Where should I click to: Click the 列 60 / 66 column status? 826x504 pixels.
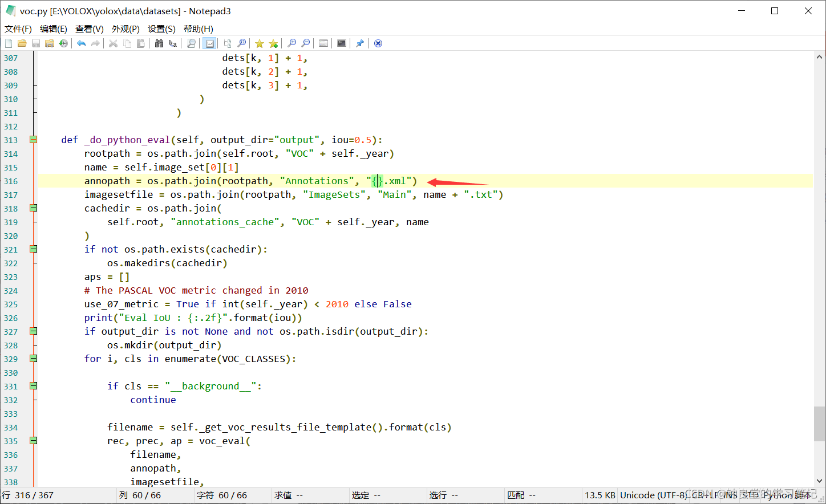(140, 495)
